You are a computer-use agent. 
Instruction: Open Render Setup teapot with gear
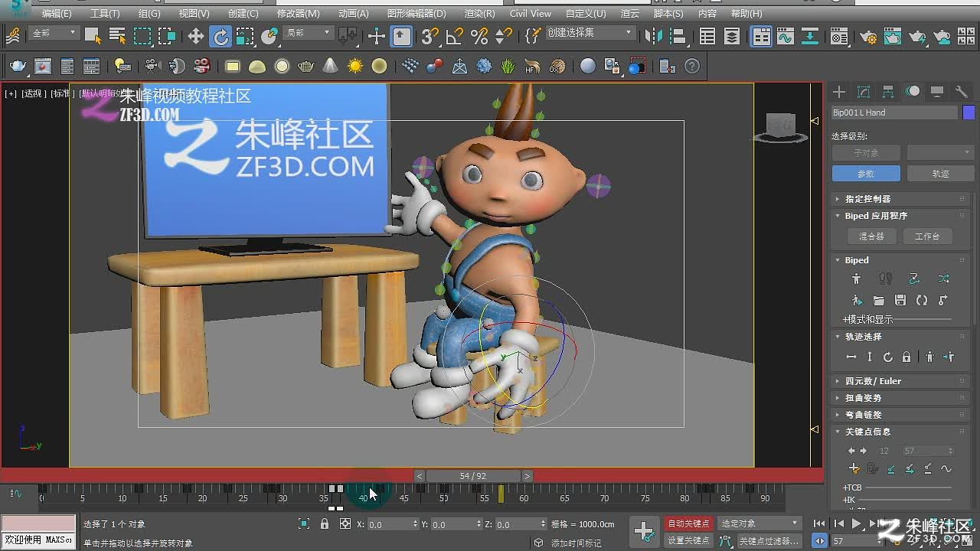[x=868, y=36]
